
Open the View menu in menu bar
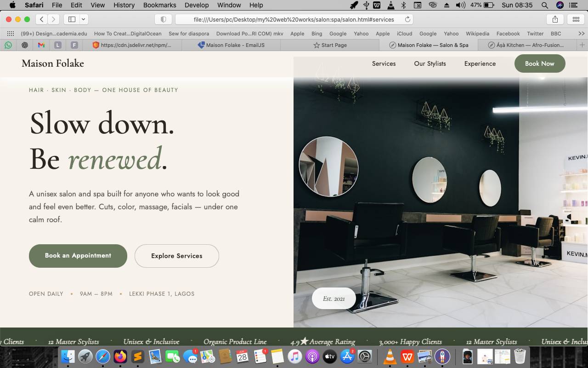97,5
